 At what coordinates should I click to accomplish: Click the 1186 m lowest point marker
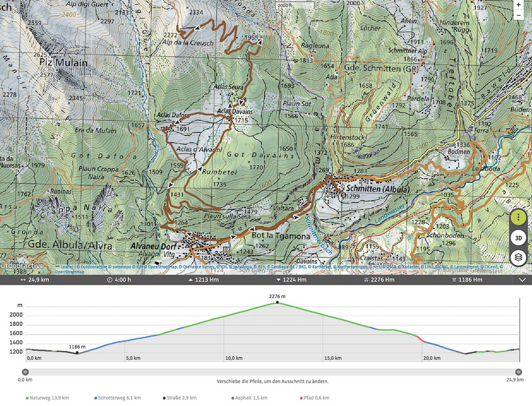pos(77,353)
